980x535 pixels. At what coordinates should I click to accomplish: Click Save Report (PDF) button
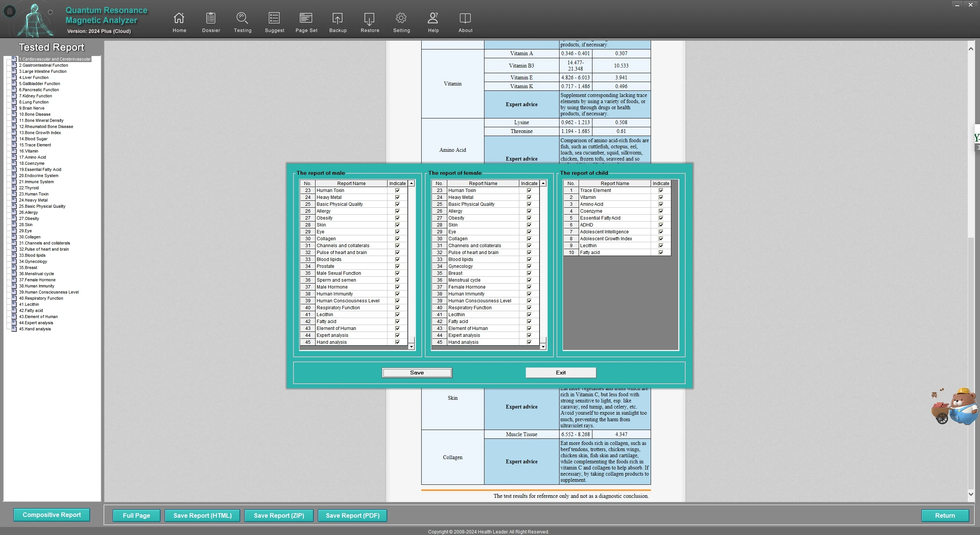pyautogui.click(x=352, y=515)
